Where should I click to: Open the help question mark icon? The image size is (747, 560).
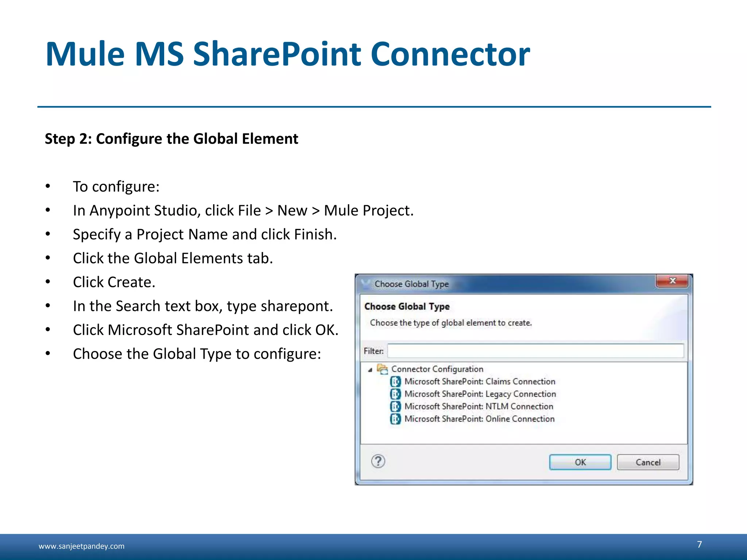pos(378,461)
